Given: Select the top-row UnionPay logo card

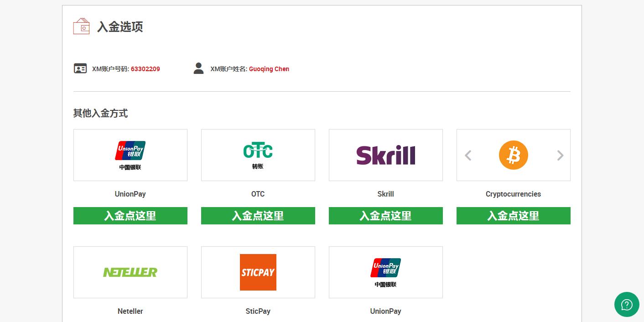Looking at the screenshot, I should coord(130,155).
